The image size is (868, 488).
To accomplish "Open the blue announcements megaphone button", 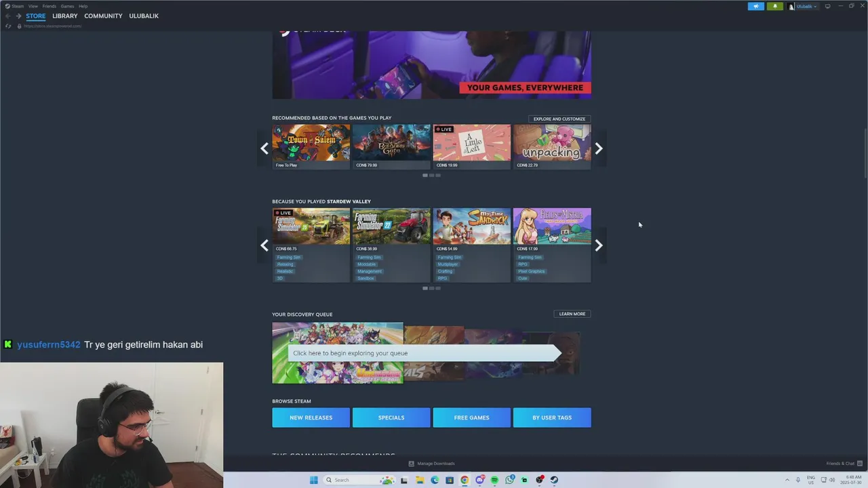I will click(756, 6).
